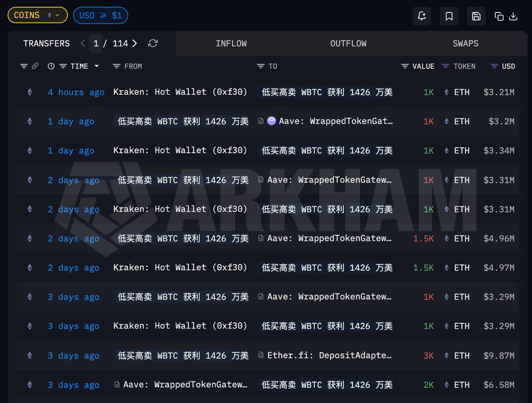
Task: Click Aave: WrappedTokenGatew… sender in $6.58M row
Action: [185, 385]
